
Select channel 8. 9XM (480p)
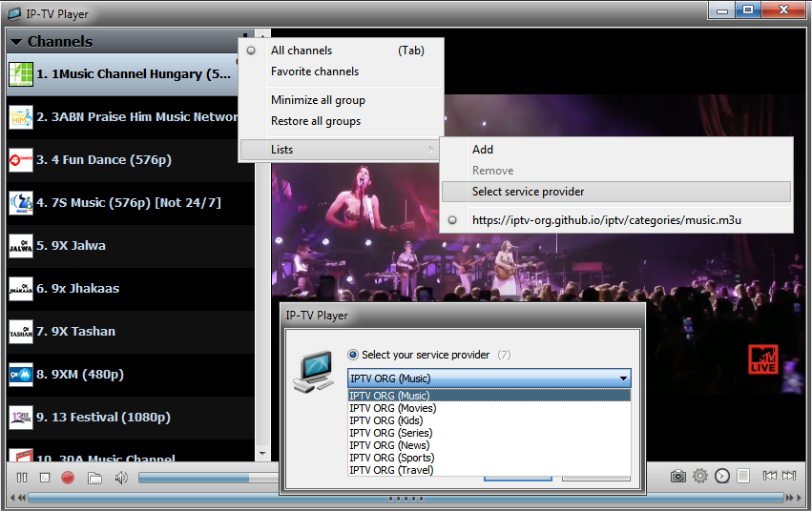131,375
